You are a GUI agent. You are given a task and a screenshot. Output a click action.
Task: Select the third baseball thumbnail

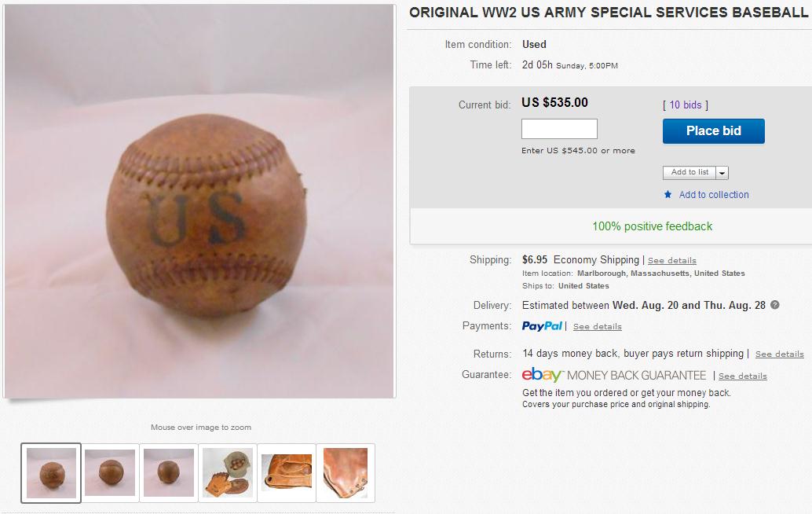coord(169,473)
